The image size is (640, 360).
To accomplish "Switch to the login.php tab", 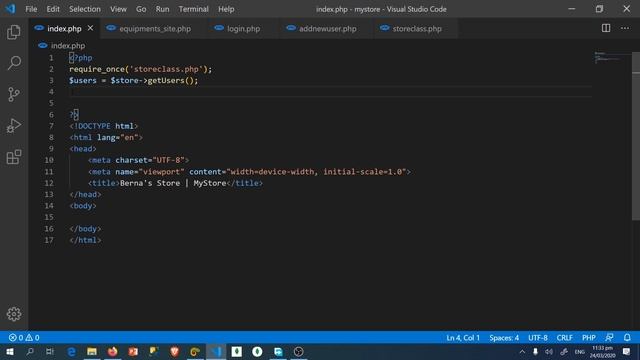I will (243, 29).
